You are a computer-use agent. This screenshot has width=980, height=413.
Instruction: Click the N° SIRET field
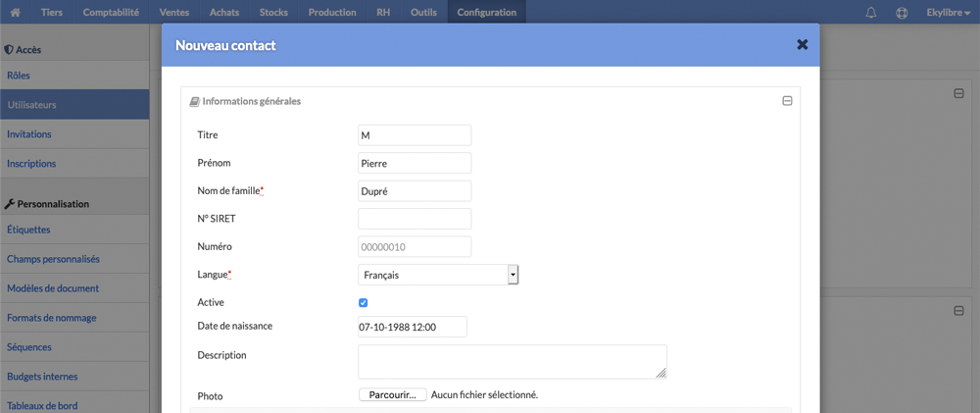coord(415,219)
